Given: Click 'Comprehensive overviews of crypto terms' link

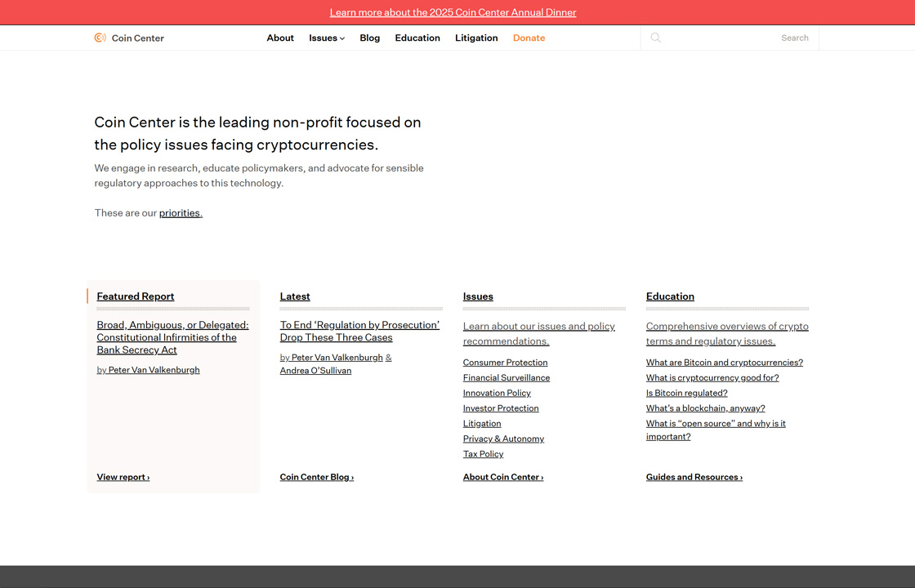Looking at the screenshot, I should (x=727, y=334).
